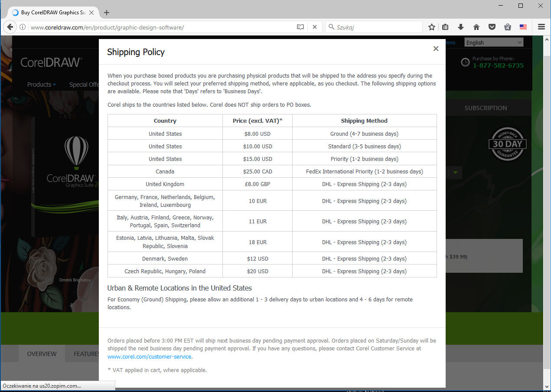Close the Shipping Policy dialog
Image resolution: width=551 pixels, height=392 pixels.
[x=436, y=49]
